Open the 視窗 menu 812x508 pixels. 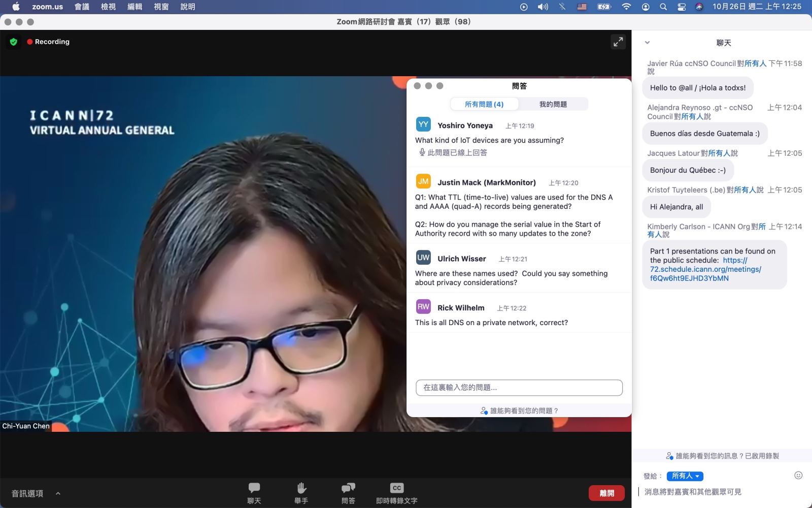tap(161, 7)
